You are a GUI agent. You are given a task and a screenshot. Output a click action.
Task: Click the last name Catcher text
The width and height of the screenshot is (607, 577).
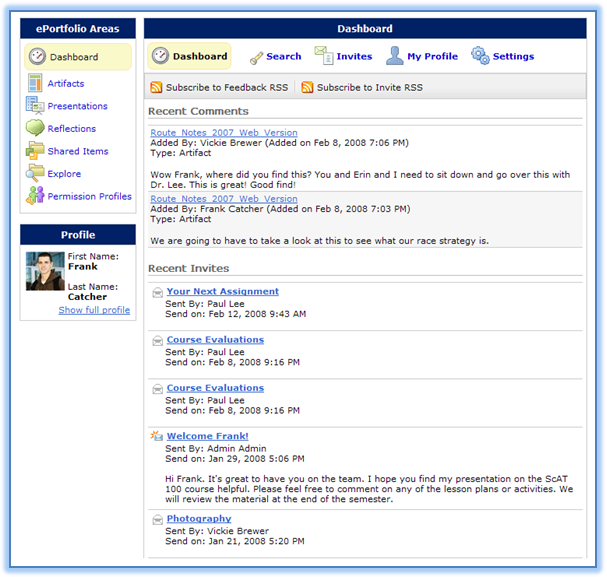87,297
